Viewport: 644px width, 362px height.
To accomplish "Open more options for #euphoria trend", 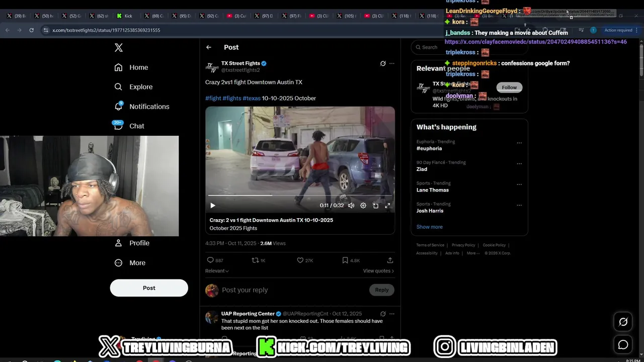I will point(519,143).
